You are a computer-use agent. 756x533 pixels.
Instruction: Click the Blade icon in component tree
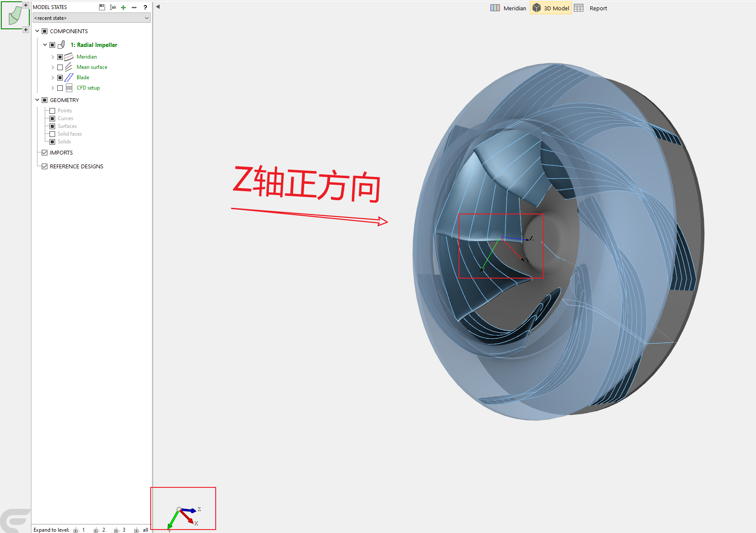(69, 77)
